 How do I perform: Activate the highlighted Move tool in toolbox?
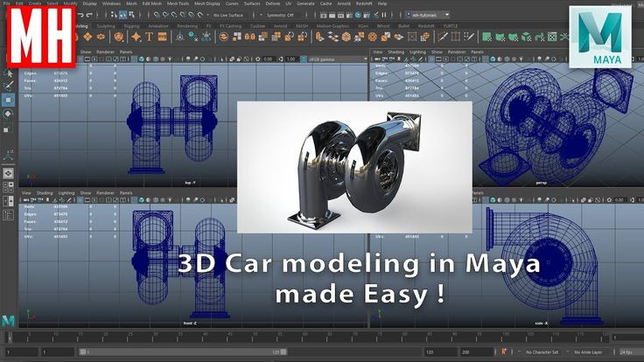[8, 100]
